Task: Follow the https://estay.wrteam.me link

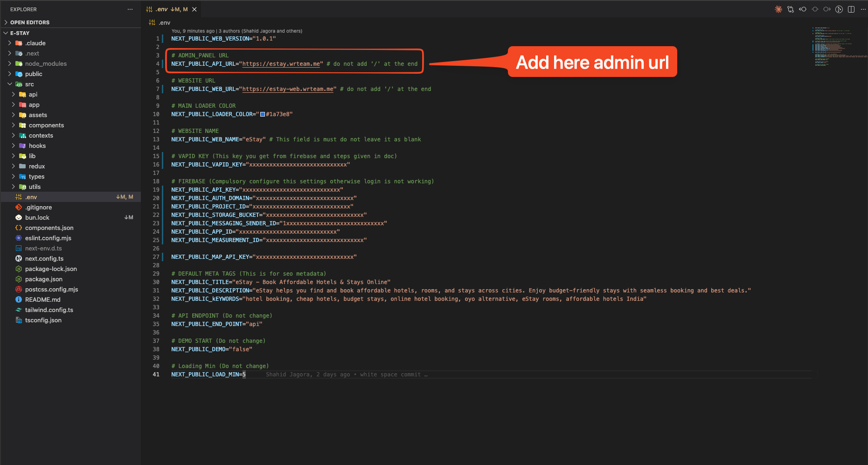Action: point(281,64)
